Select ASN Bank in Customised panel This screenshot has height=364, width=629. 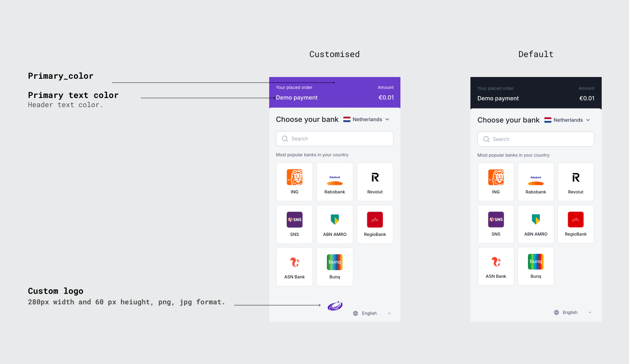coord(294,267)
